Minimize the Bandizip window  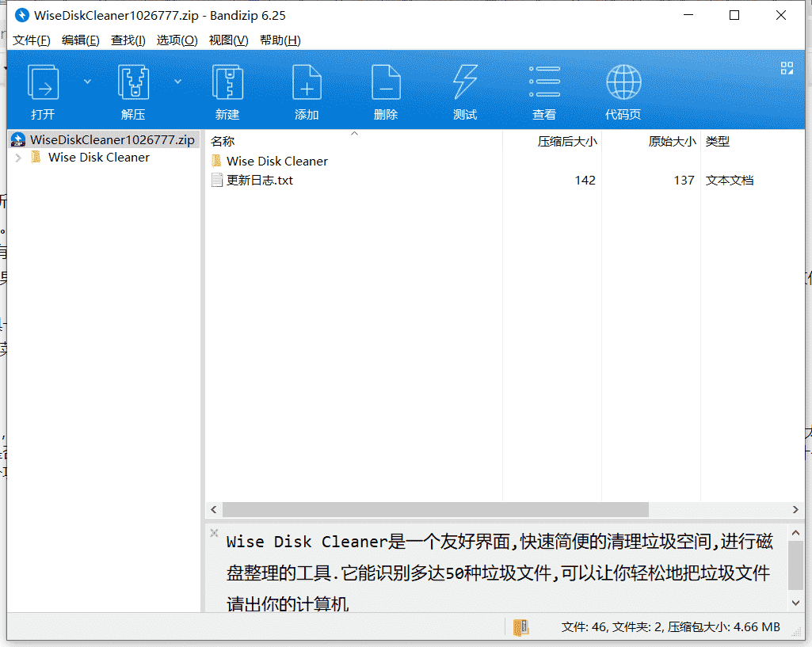tap(688, 16)
